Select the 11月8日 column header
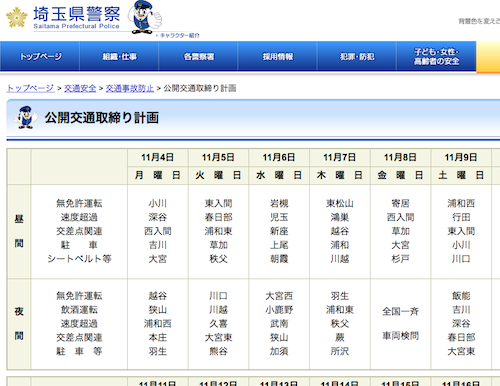The height and width of the screenshot is (386, 500). 400,157
